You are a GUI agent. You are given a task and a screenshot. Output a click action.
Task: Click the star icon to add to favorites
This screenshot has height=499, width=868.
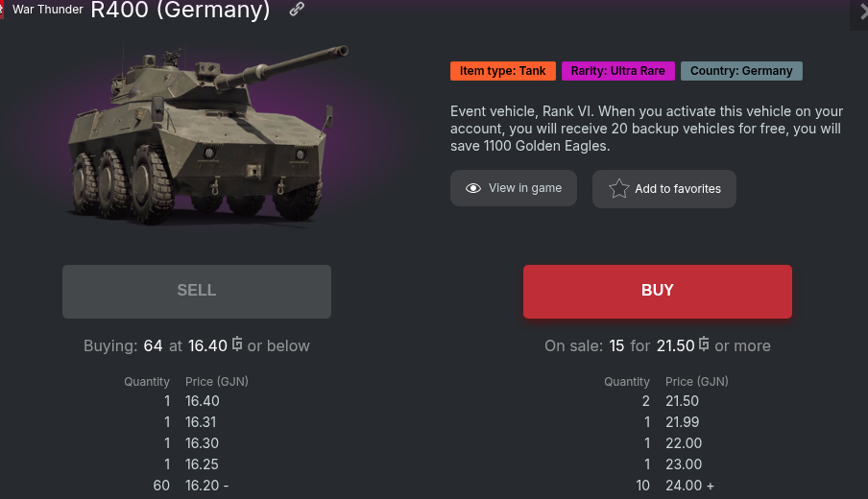[x=619, y=189]
